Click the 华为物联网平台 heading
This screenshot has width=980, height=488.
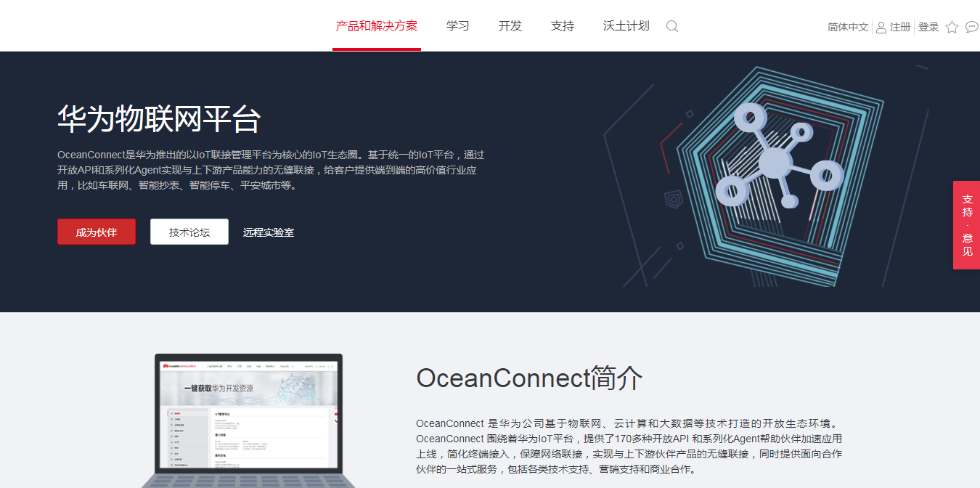159,118
